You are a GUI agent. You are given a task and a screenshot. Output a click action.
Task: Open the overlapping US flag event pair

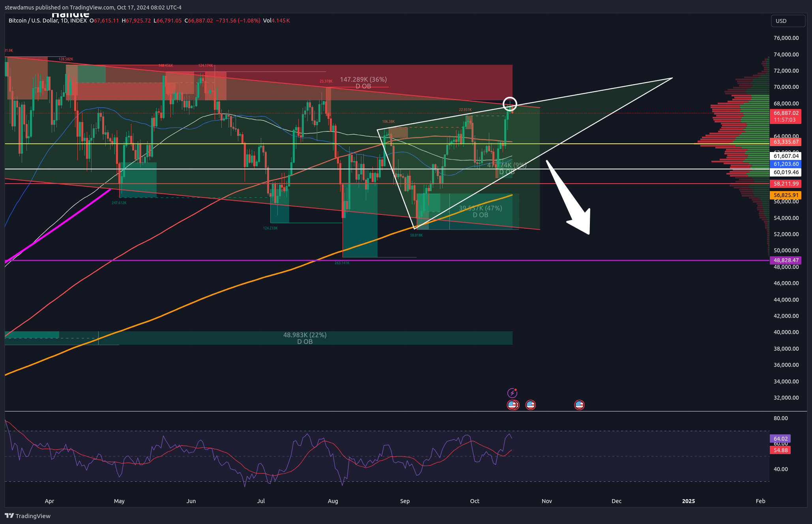513,405
